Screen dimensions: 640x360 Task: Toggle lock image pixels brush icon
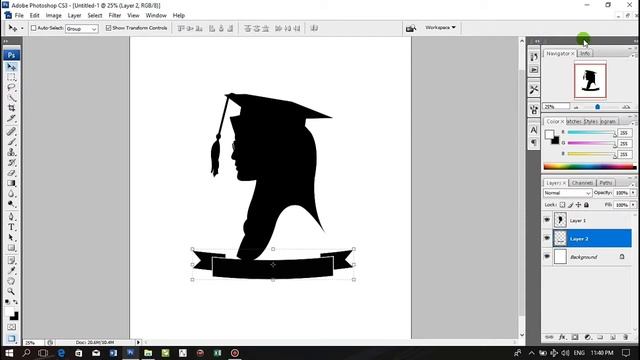coord(570,205)
